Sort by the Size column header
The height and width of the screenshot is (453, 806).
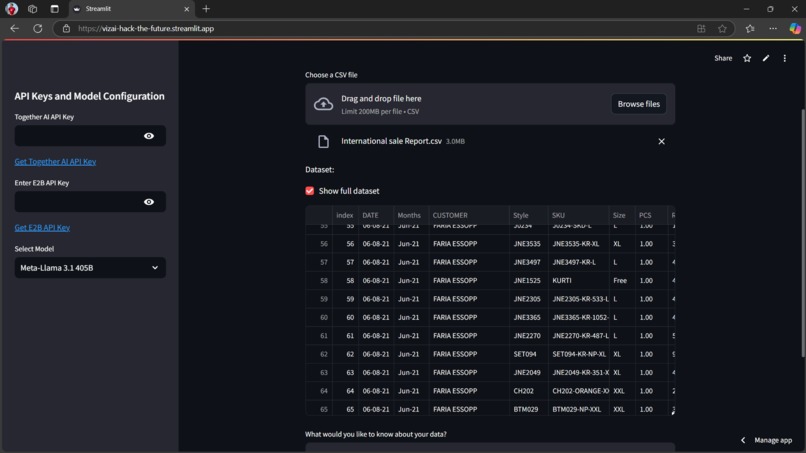click(622, 215)
